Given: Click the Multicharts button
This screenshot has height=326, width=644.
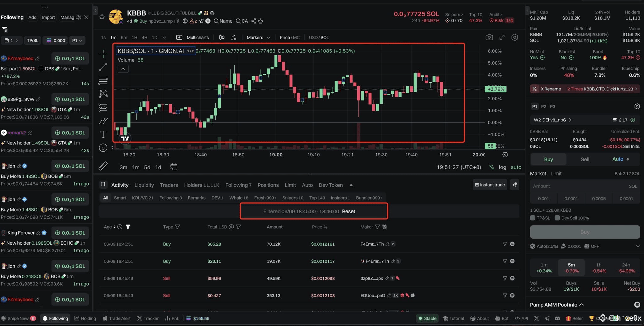Looking at the screenshot, I should pyautogui.click(x=192, y=37).
